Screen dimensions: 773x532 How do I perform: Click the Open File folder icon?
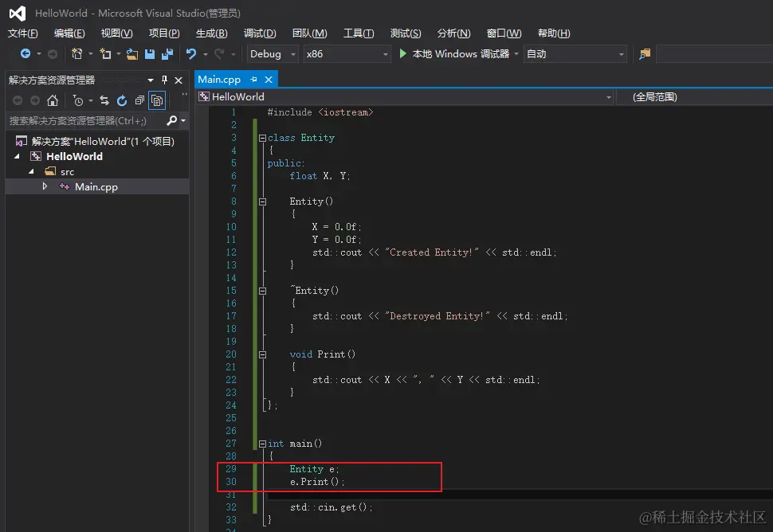tap(131, 53)
